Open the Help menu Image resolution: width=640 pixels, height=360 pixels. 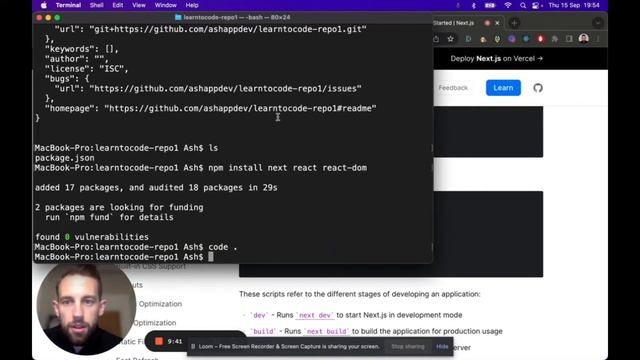[x=192, y=5]
